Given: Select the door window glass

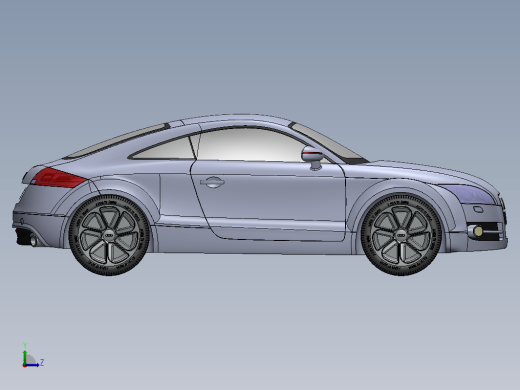Looking at the screenshot, I should tap(250, 145).
